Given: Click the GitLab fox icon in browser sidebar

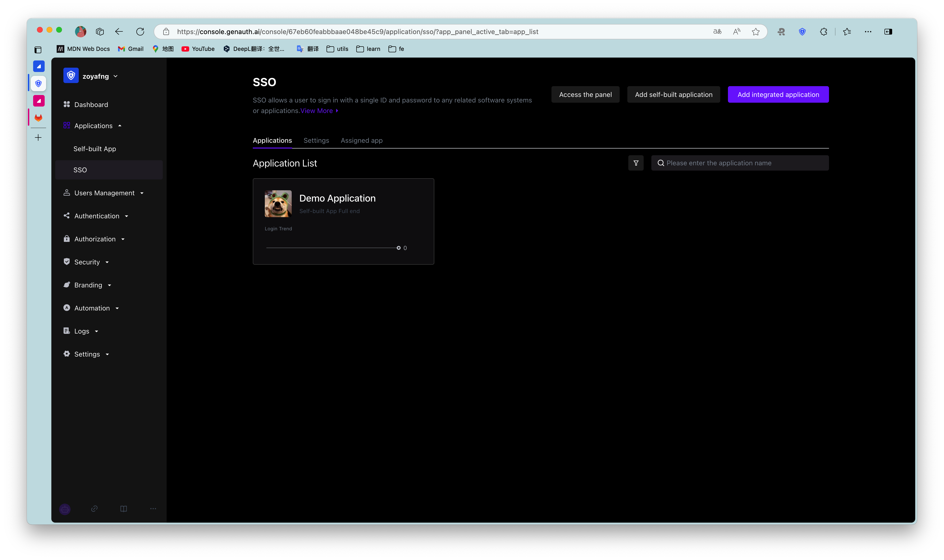Looking at the screenshot, I should 38,118.
